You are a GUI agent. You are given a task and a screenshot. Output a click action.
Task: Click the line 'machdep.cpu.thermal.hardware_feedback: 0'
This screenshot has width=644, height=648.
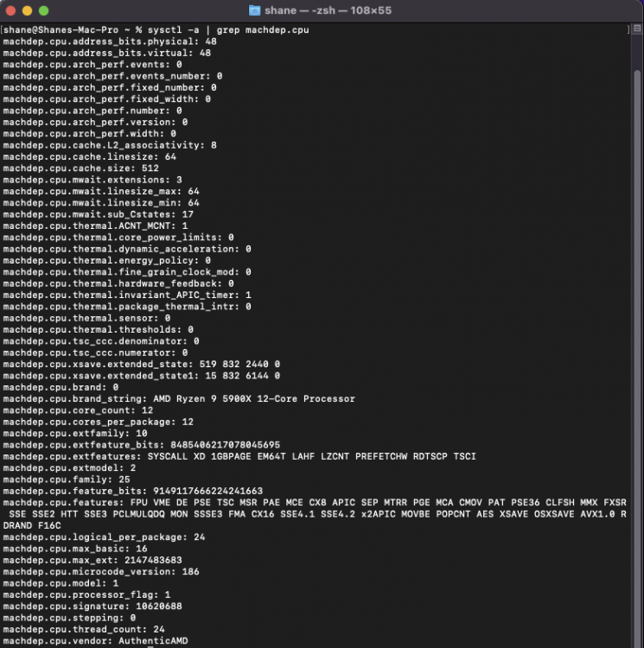[118, 284]
